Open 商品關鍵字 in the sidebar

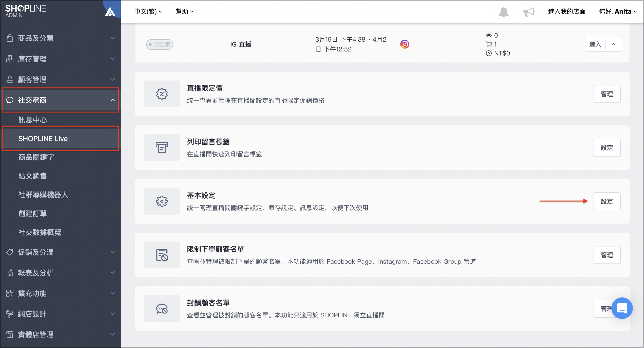(x=36, y=157)
